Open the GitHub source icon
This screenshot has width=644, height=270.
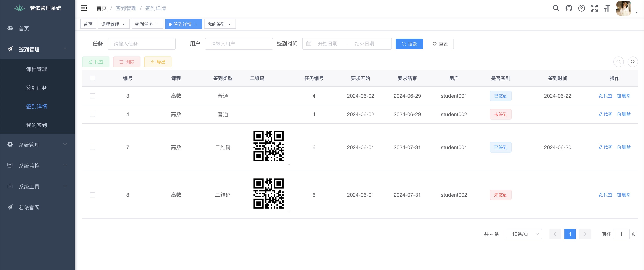click(x=569, y=8)
